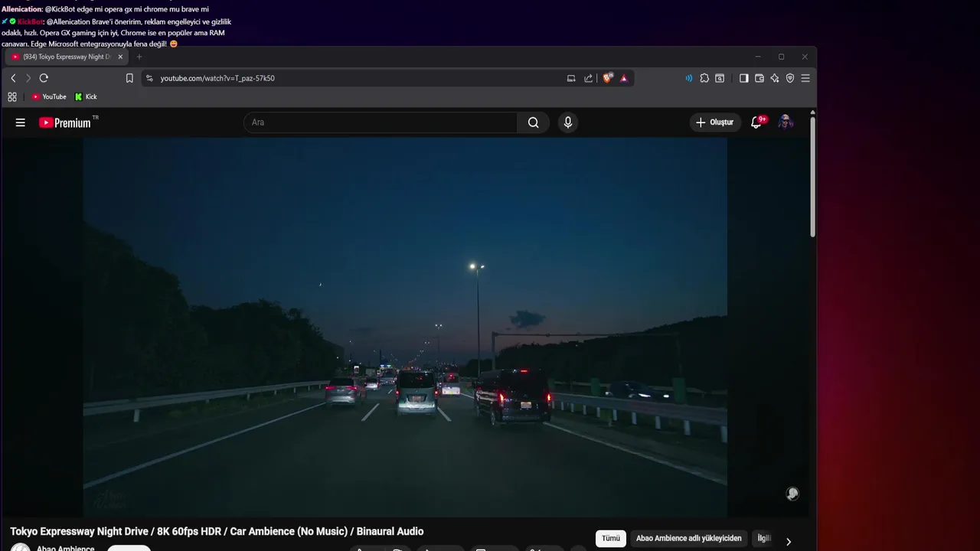This screenshot has width=980, height=551.
Task: Open the account avatar menu
Action: pos(786,122)
